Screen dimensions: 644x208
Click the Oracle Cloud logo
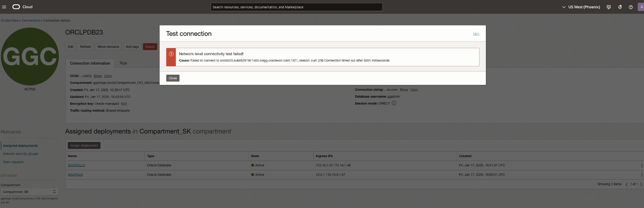point(22,7)
